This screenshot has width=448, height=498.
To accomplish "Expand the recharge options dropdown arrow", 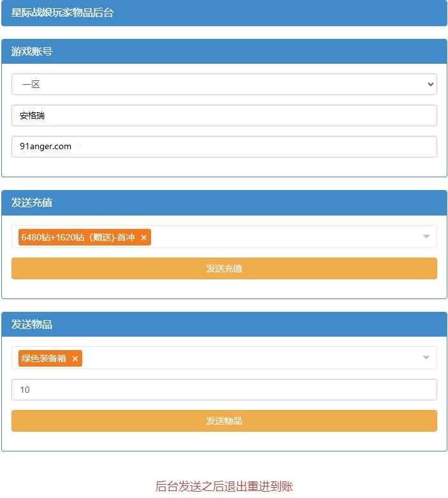I will pyautogui.click(x=426, y=237).
